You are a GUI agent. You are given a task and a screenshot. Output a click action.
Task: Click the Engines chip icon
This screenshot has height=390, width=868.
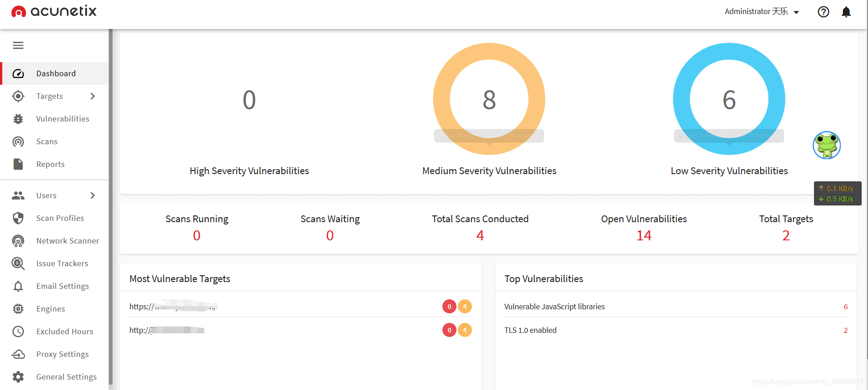[18, 309]
